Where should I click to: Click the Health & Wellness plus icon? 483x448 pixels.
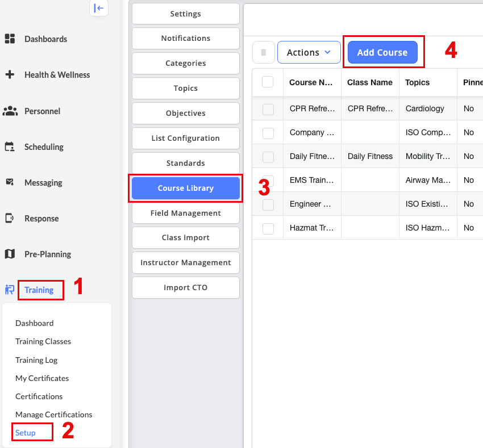(10, 74)
